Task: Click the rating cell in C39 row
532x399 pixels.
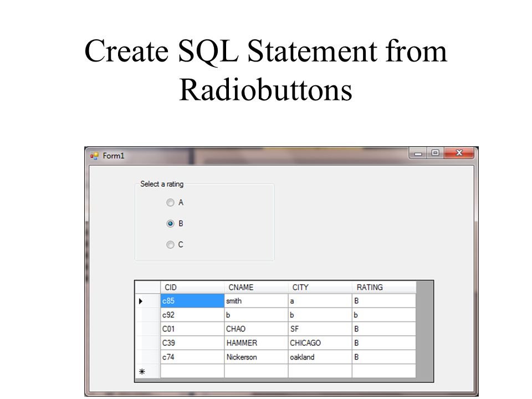Action: coord(384,343)
